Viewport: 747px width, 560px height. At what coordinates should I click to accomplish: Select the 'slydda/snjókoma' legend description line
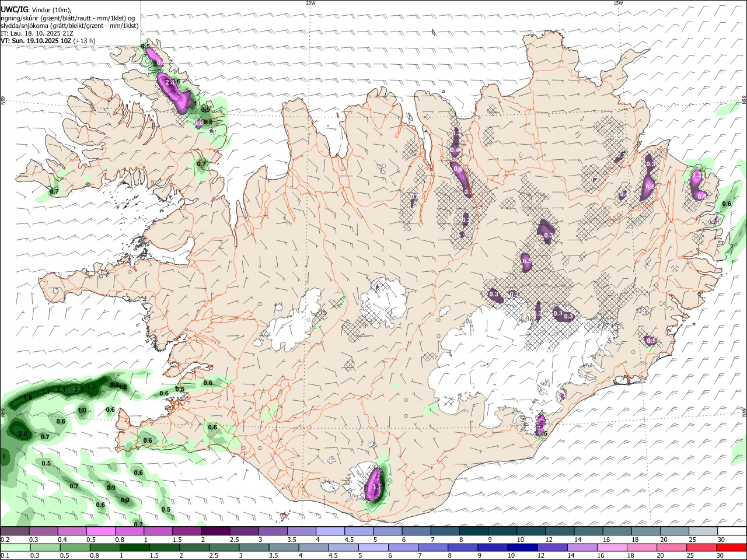pyautogui.click(x=70, y=26)
